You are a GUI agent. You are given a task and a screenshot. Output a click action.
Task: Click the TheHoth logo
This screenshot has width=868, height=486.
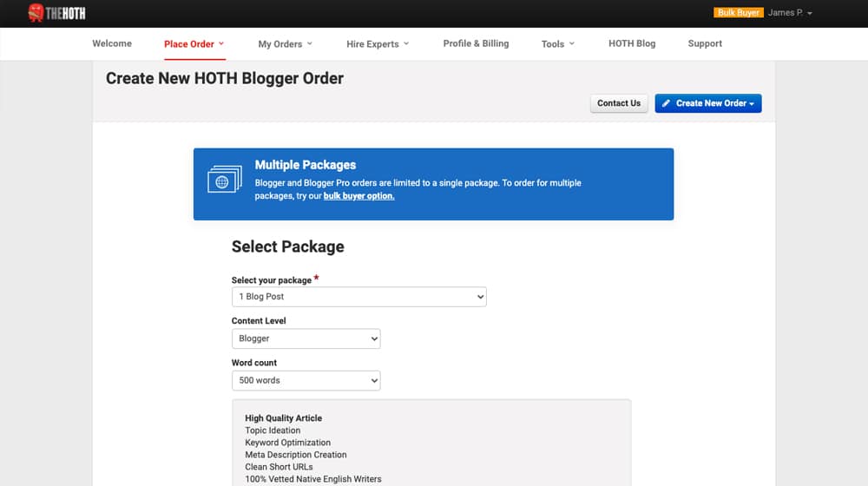57,13
